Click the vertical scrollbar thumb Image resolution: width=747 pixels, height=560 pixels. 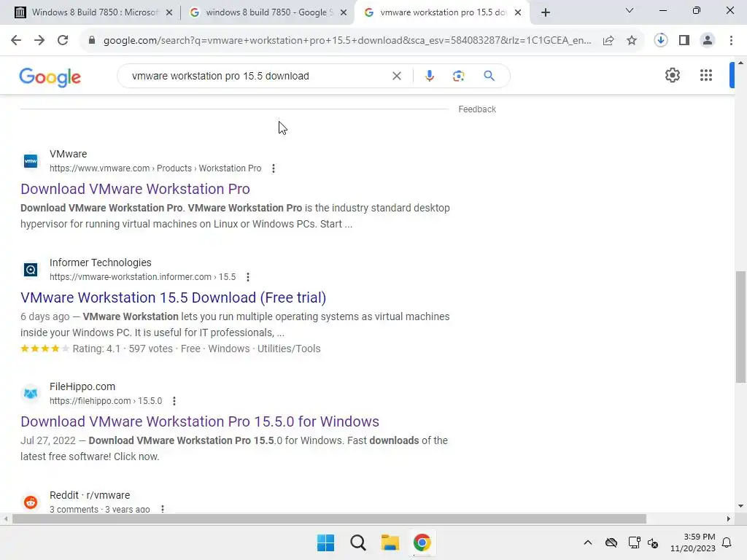[741, 327]
